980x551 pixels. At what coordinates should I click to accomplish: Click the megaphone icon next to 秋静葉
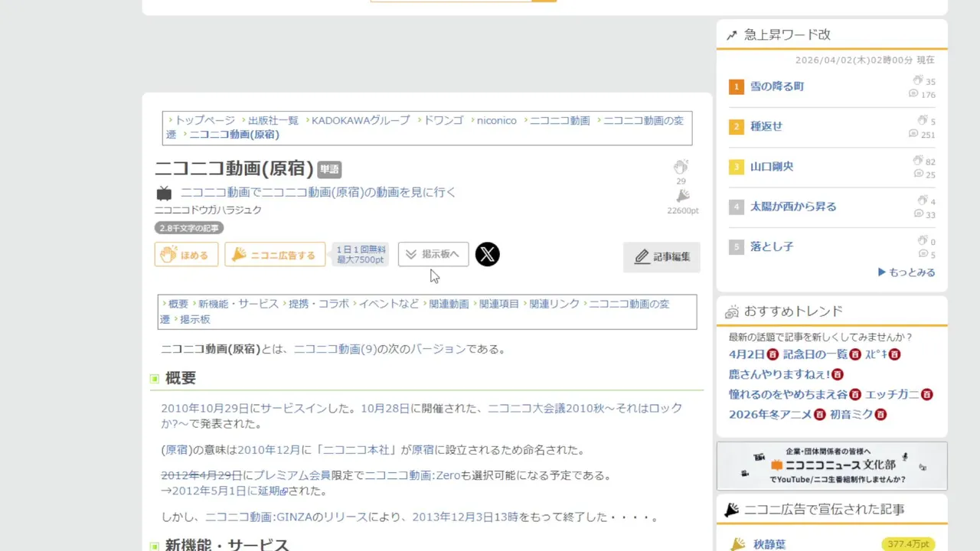pos(737,544)
